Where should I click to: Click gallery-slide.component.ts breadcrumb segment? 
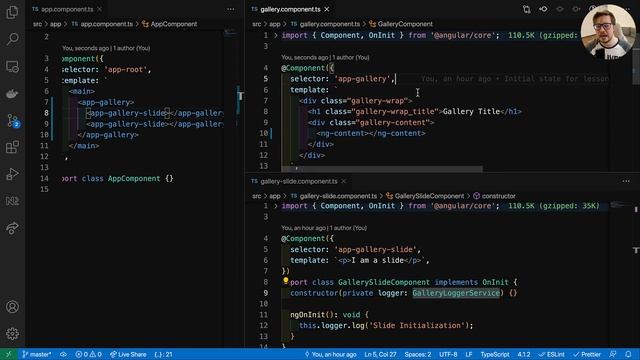(x=338, y=196)
